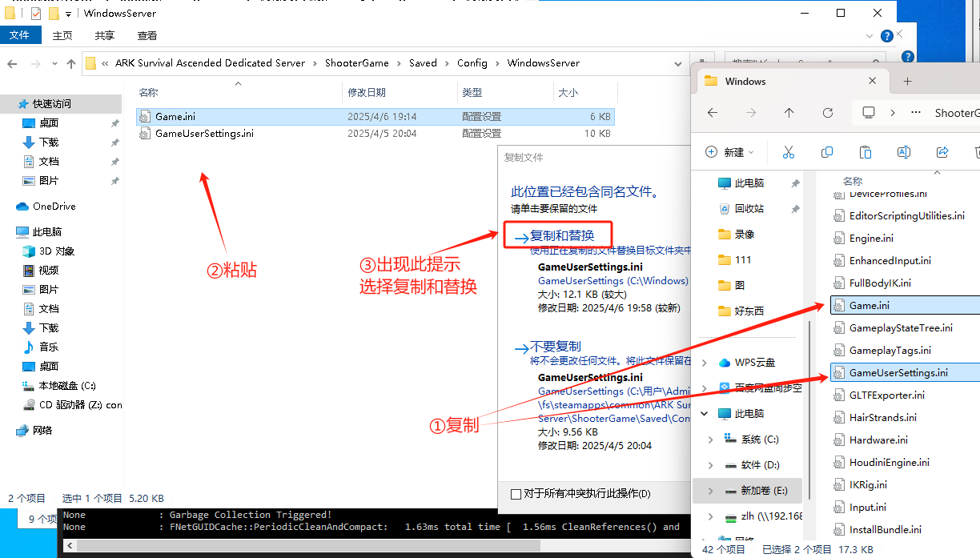Viewport: 980px width, 558px height.
Task: Select 本地磁盘 (C:) in WindowsServer sidebar
Action: 67,386
